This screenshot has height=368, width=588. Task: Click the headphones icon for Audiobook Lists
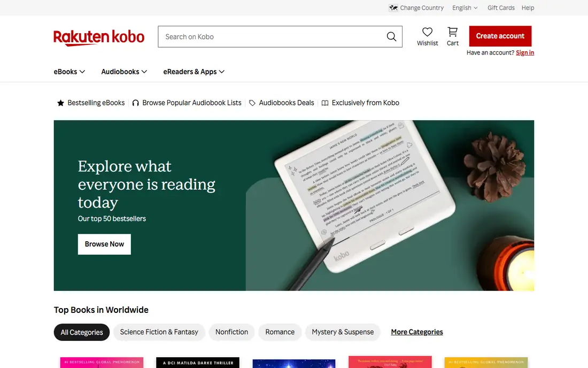coord(135,103)
